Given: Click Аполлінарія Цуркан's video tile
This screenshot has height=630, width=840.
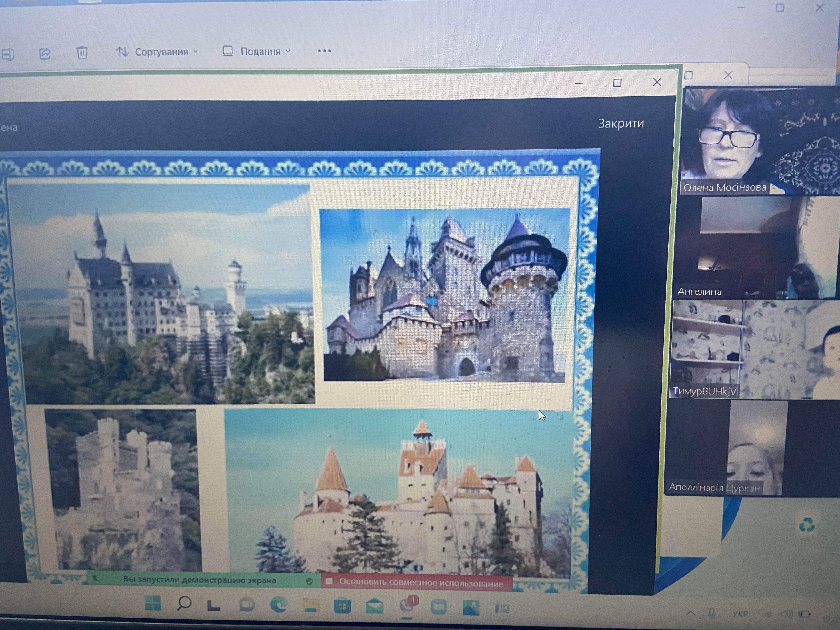Looking at the screenshot, I should click(752, 448).
